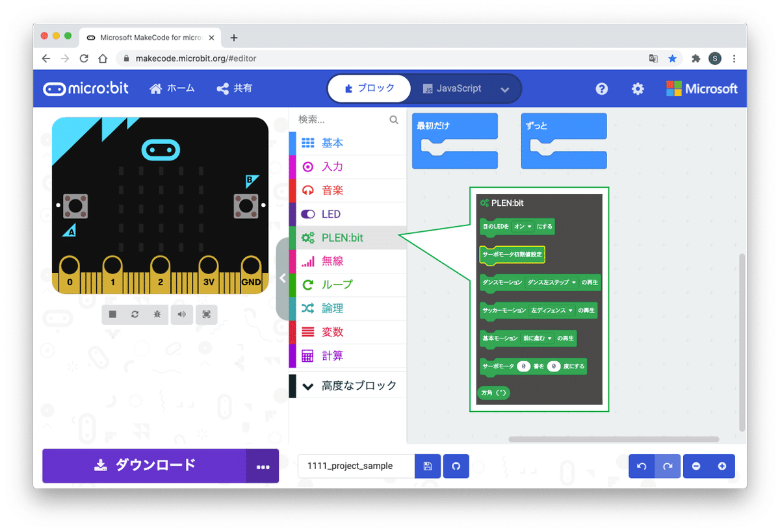Open the 音楽 block category
Image resolution: width=780 pixels, height=532 pixels.
pos(348,190)
